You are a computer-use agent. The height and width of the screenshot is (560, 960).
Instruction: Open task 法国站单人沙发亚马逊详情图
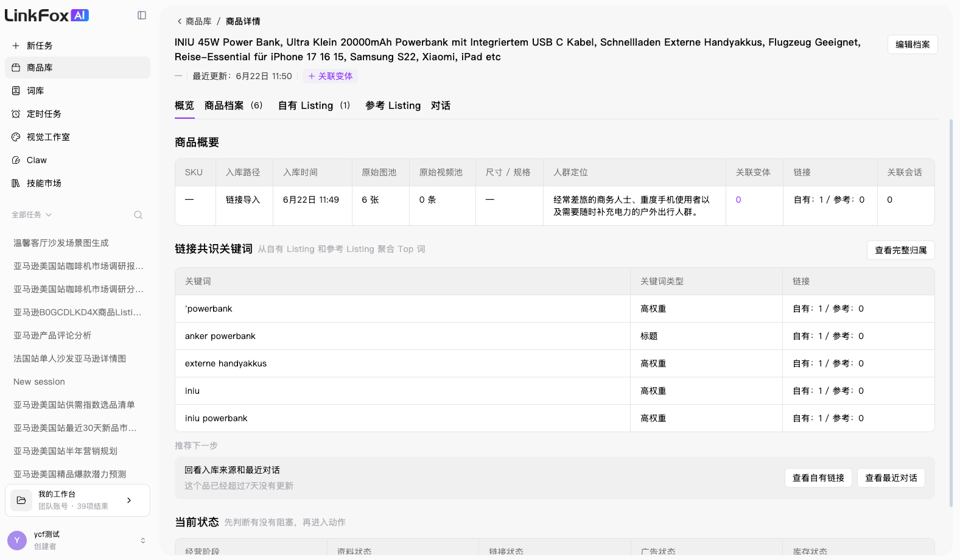69,359
